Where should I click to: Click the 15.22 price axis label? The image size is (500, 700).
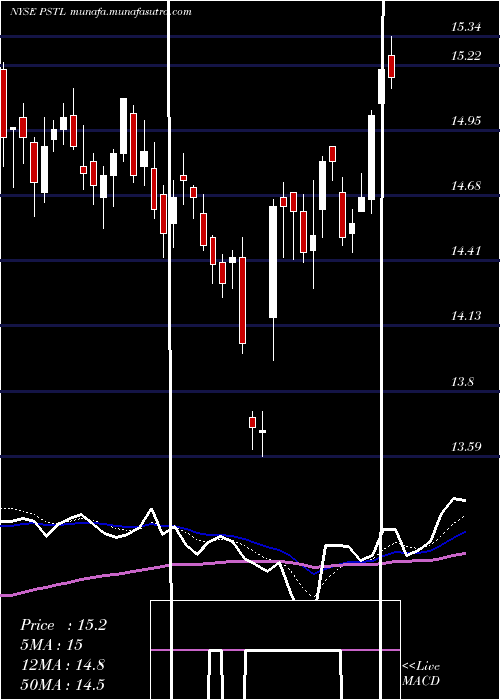click(466, 56)
